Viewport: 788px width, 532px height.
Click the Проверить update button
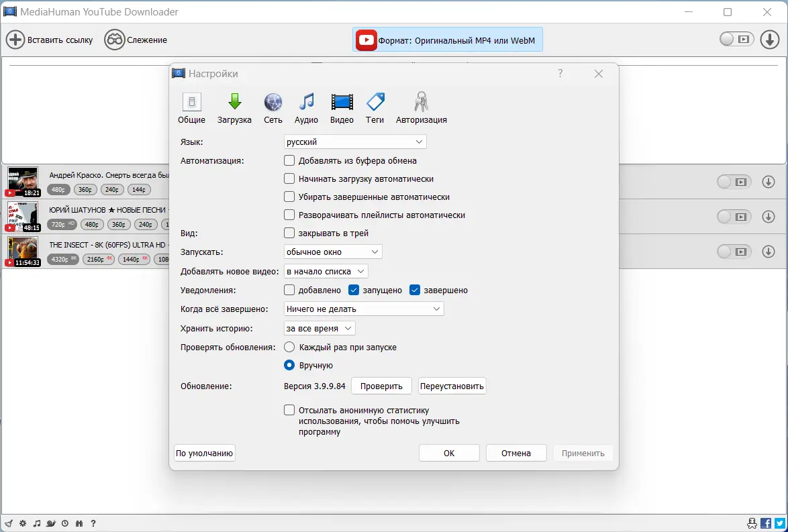(x=381, y=386)
